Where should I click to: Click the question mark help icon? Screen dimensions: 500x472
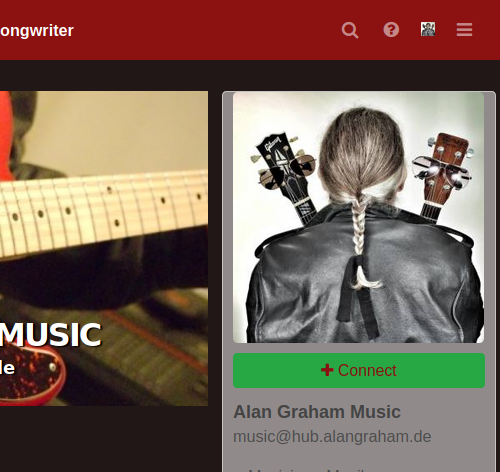pos(391,30)
